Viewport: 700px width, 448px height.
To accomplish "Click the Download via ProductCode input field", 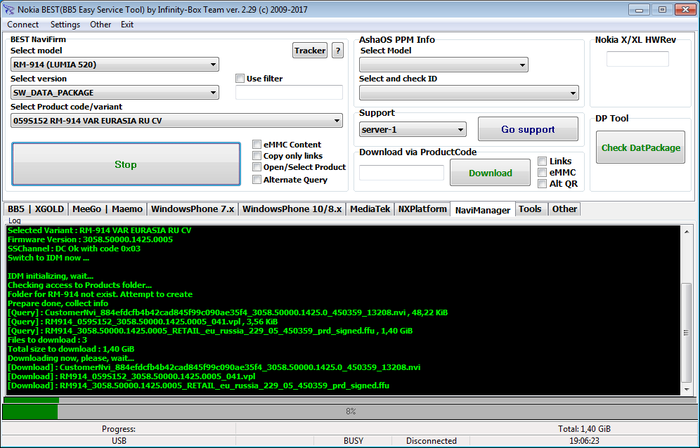I will click(x=401, y=173).
